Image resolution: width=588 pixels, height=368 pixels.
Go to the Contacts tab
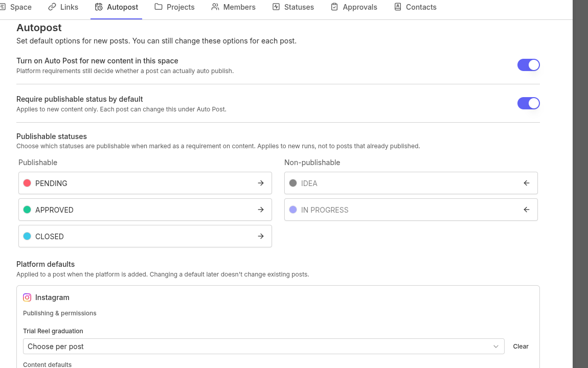[x=416, y=7]
